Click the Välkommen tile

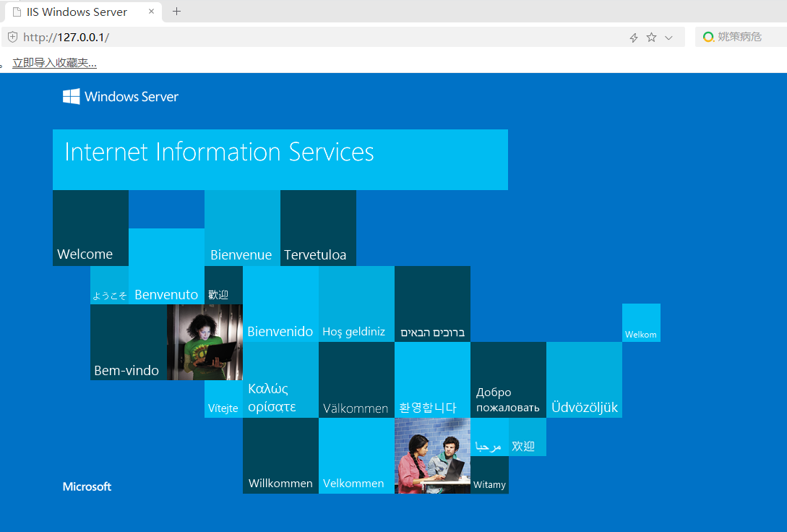[356, 380]
